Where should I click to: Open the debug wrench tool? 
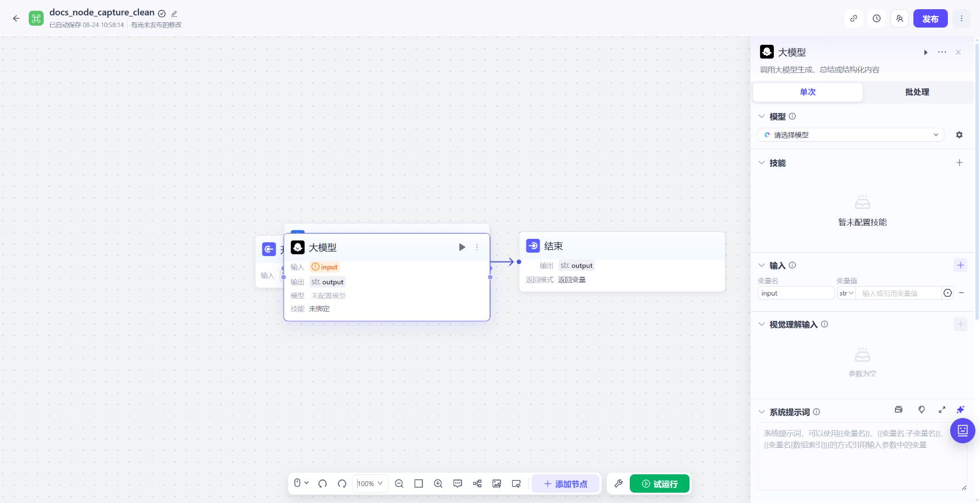618,483
